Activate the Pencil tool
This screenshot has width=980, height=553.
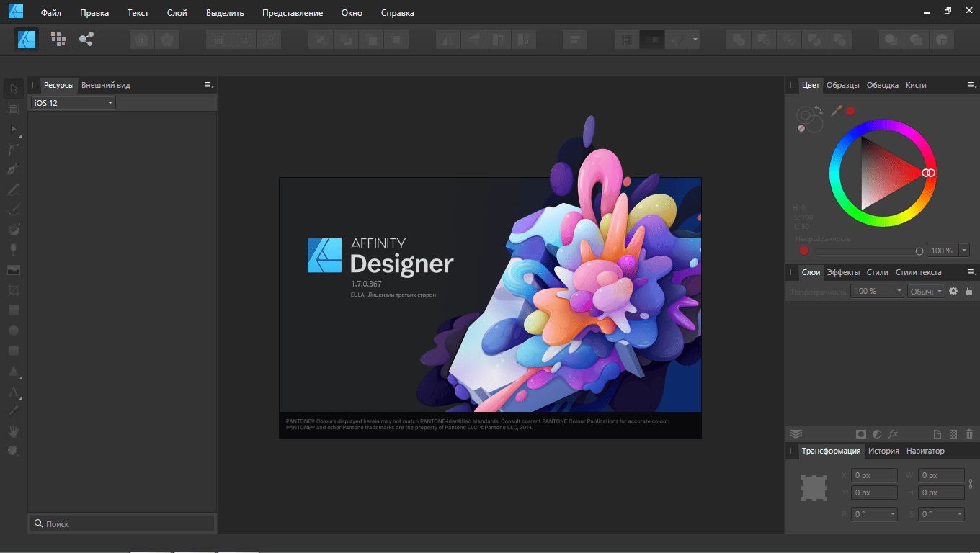tap(13, 189)
